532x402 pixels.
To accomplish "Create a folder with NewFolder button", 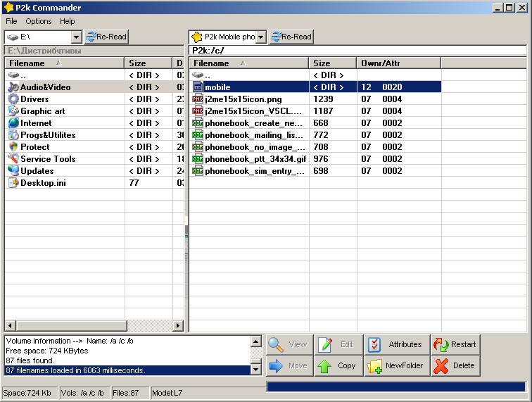I will [397, 365].
